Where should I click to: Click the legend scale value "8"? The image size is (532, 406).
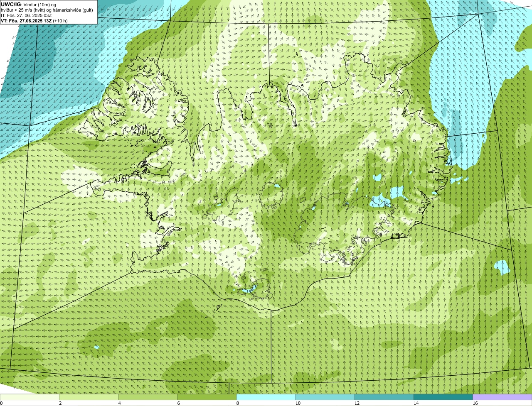click(x=237, y=403)
